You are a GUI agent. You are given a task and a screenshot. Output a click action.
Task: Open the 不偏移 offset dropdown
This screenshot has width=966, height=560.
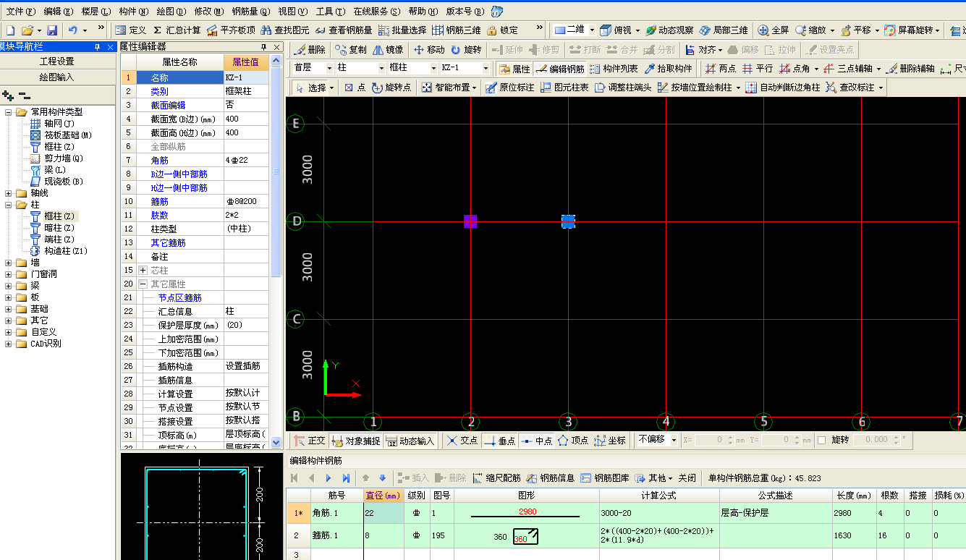[674, 440]
